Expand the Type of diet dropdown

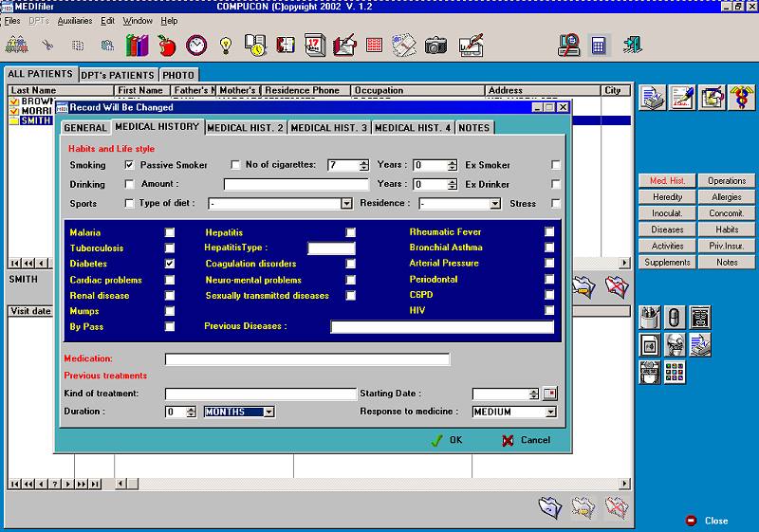[x=346, y=204]
